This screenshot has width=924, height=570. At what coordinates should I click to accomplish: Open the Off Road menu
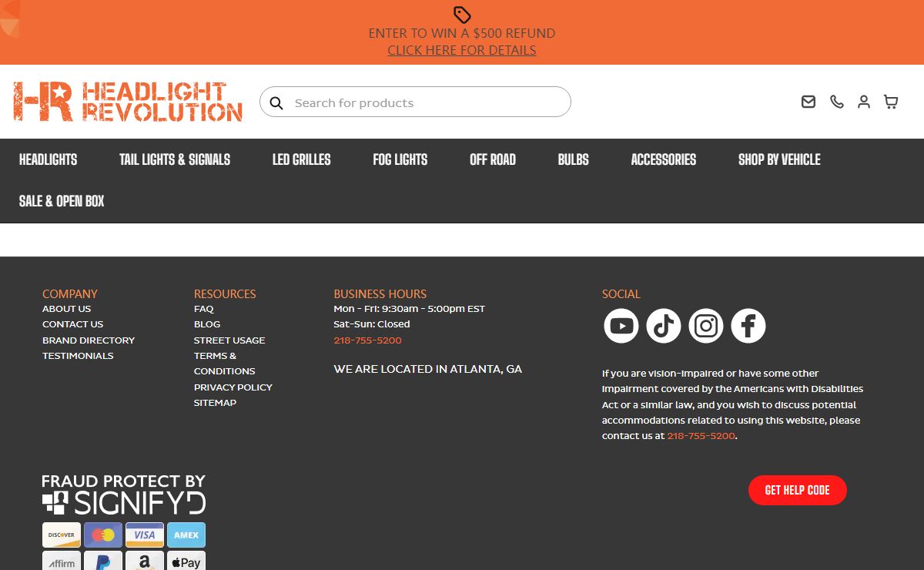[493, 159]
